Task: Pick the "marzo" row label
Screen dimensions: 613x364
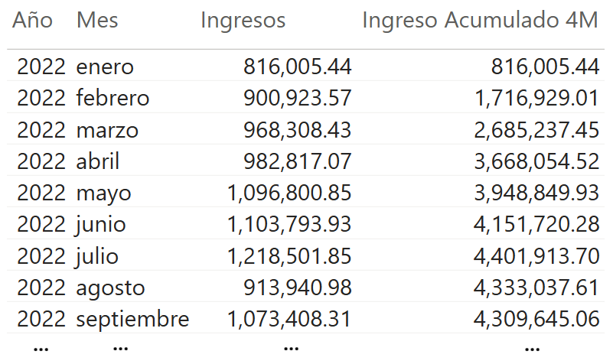Action: pos(107,130)
